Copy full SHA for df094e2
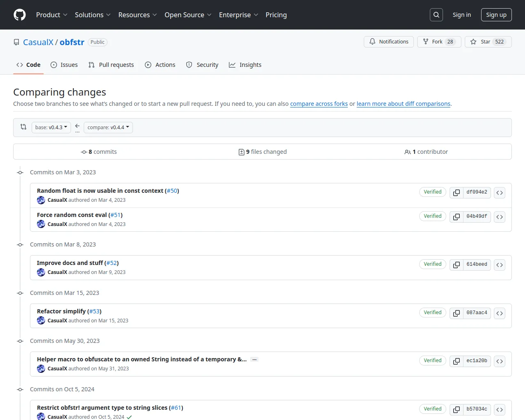The image size is (525, 420). pos(457,192)
